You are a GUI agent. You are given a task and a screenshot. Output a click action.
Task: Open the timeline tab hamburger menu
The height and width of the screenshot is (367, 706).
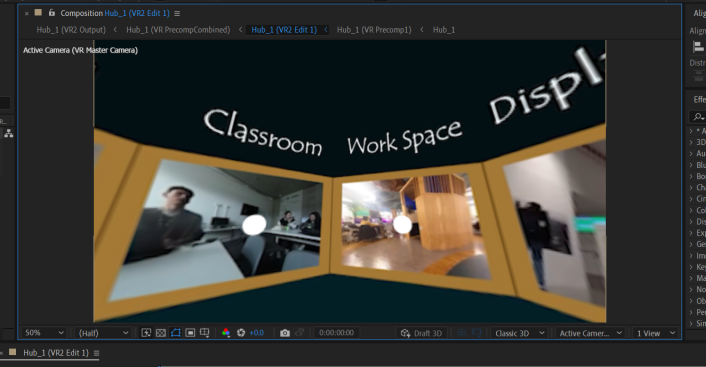(x=96, y=353)
